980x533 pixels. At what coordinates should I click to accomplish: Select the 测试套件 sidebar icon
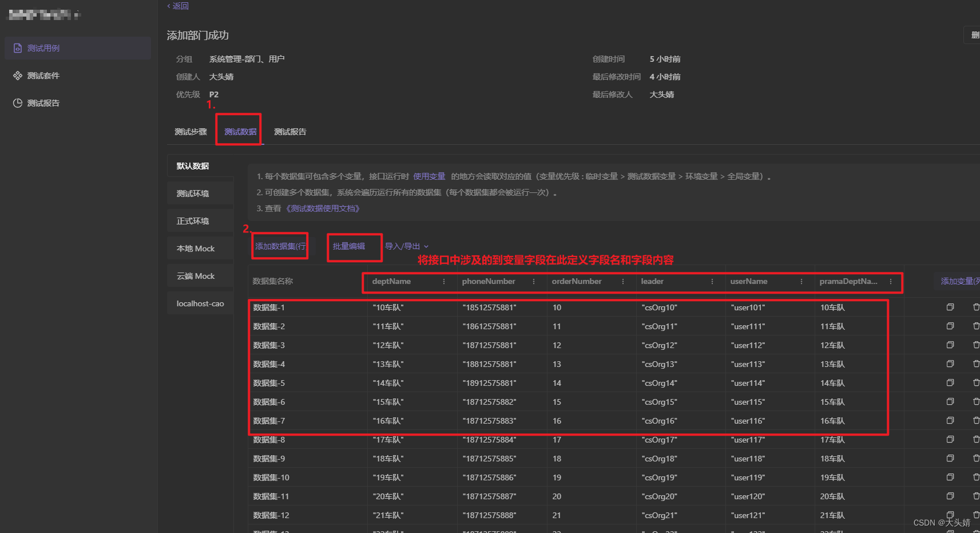click(x=18, y=75)
